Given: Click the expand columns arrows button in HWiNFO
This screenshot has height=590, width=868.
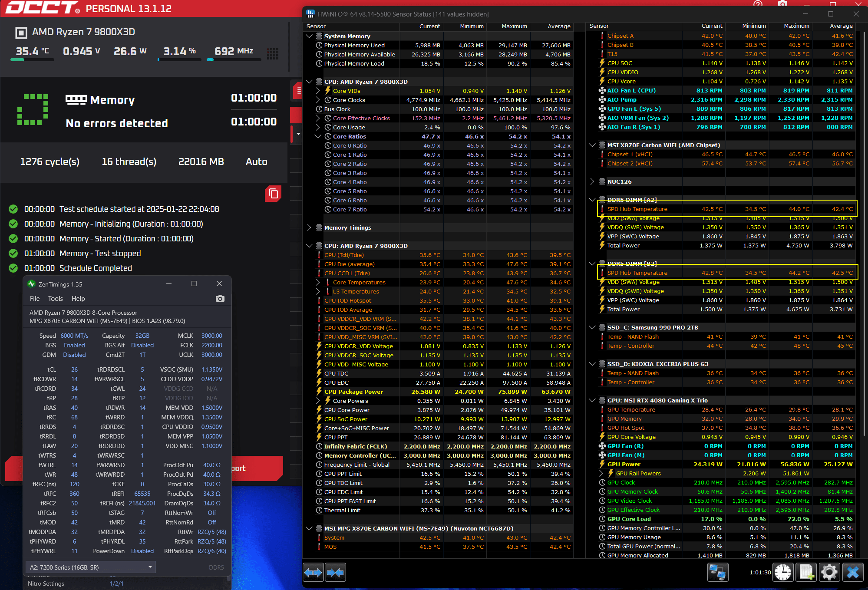Looking at the screenshot, I should pyautogui.click(x=313, y=572).
